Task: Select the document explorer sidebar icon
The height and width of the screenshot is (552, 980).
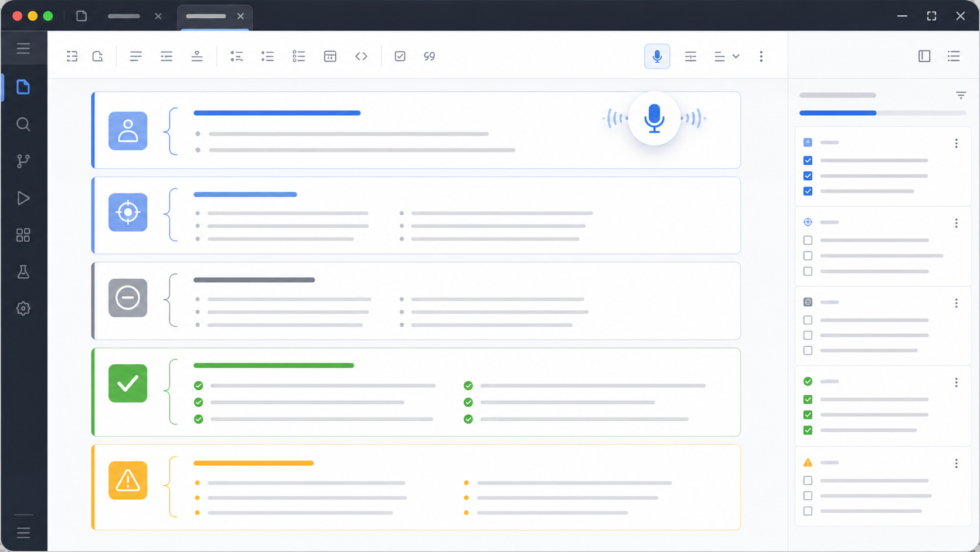Action: coord(23,87)
